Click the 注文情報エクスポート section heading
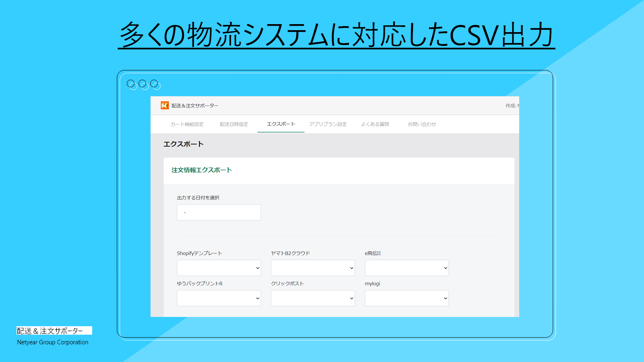This screenshot has height=362, width=644. click(201, 170)
